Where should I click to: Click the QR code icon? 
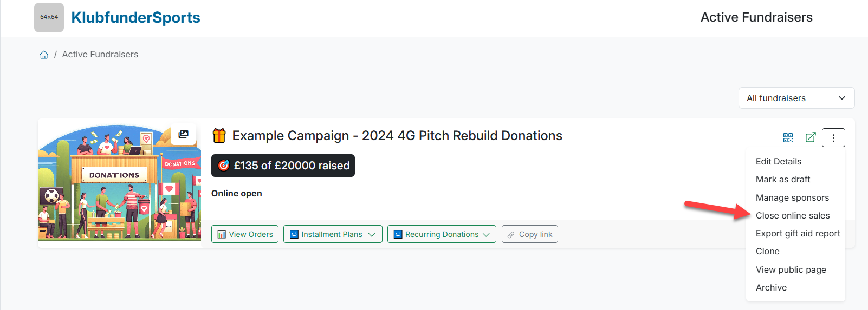788,137
